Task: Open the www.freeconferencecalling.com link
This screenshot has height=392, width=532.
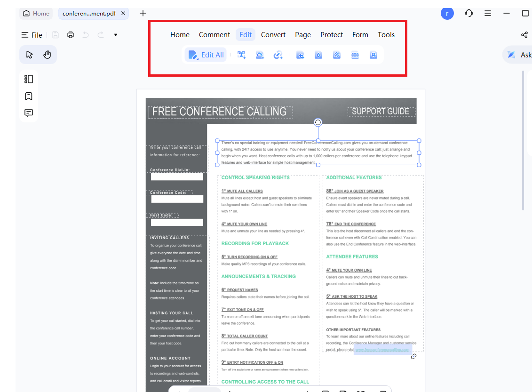Action: click(x=382, y=350)
